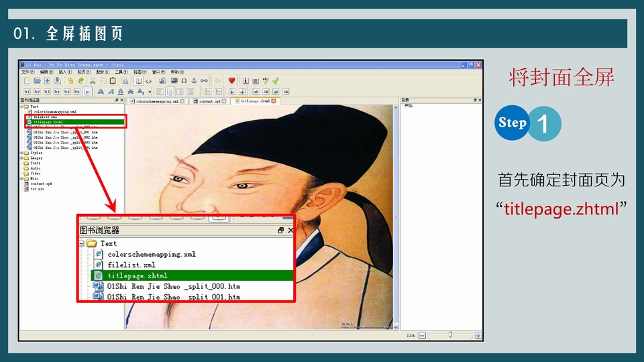Toggle the paragraph 'p' style button
The width and height of the screenshot is (644, 362).
tap(87, 91)
